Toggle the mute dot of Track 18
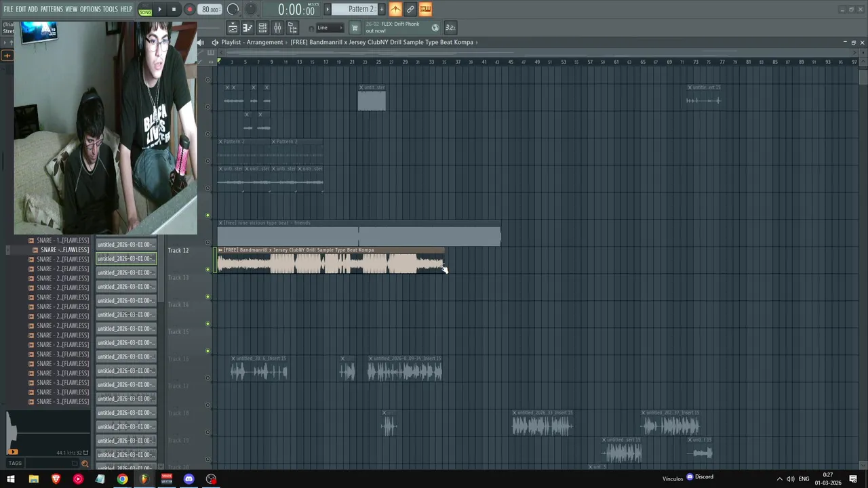 point(208,432)
